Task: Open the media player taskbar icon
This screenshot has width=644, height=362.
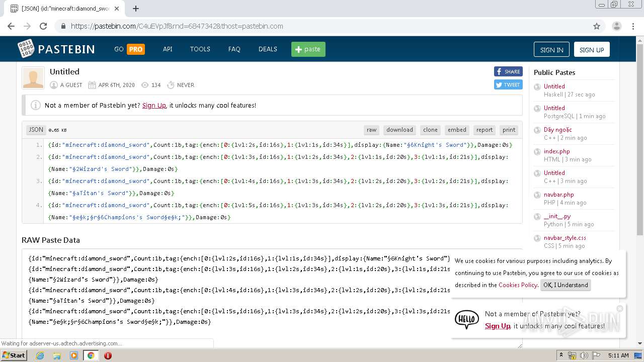Action: click(74, 355)
